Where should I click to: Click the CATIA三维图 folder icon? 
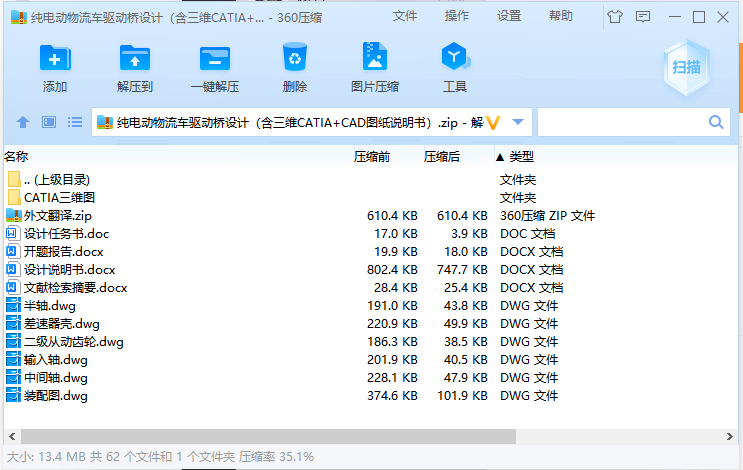(14, 197)
